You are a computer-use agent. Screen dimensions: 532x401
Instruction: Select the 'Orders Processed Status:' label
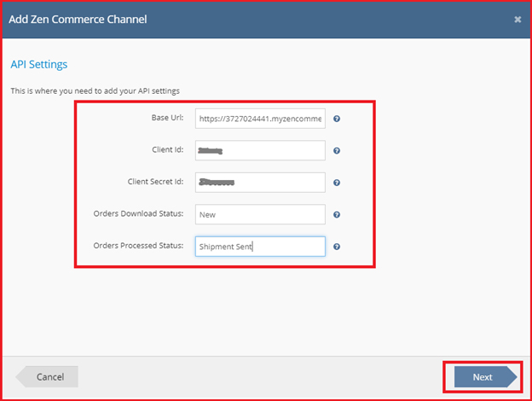coord(138,246)
